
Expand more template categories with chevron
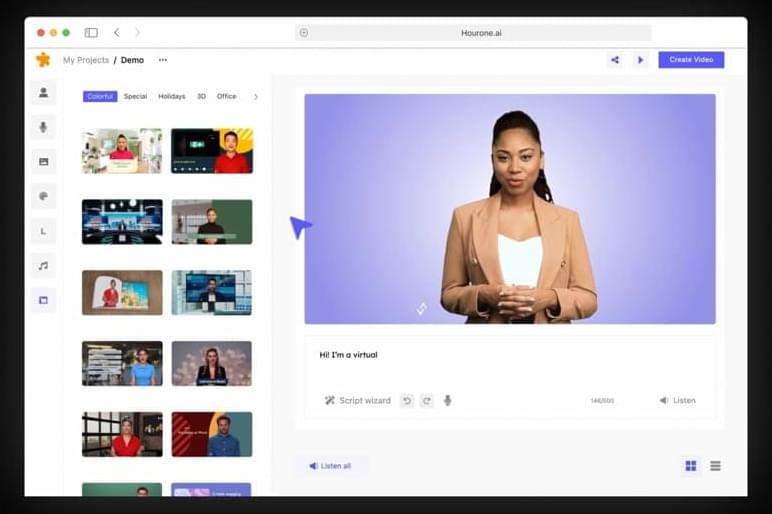(x=256, y=97)
